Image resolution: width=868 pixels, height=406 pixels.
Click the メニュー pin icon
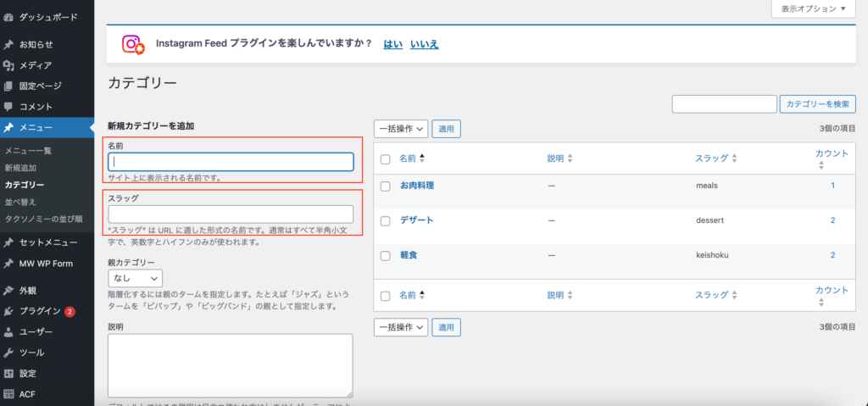[8, 127]
